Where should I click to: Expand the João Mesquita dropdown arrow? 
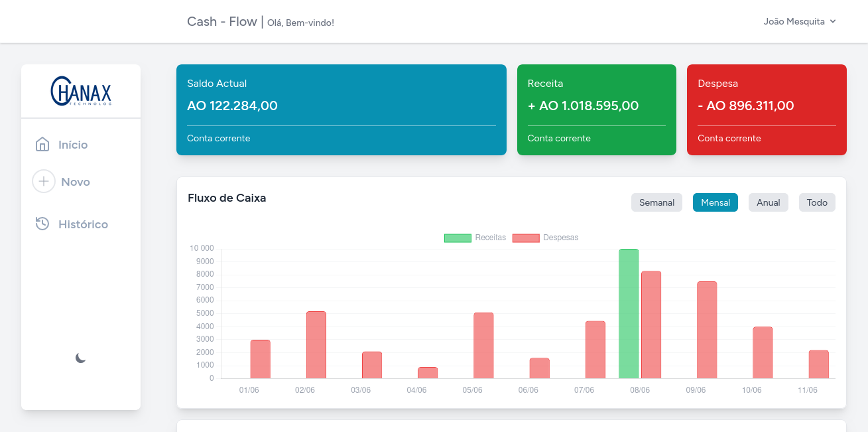(x=833, y=21)
